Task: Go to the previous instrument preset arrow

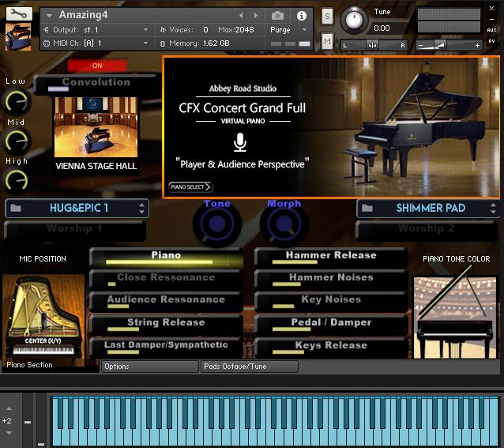Action: [242, 16]
